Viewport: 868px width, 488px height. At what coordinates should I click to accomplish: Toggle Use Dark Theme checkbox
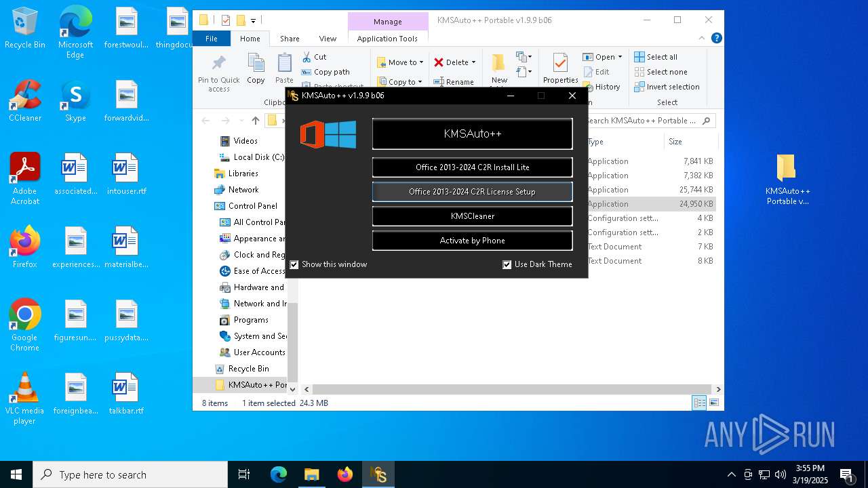point(507,264)
